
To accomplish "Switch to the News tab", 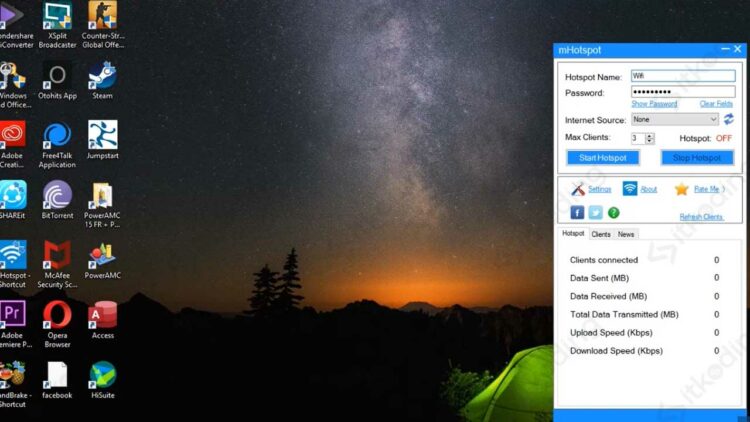I will tap(626, 234).
